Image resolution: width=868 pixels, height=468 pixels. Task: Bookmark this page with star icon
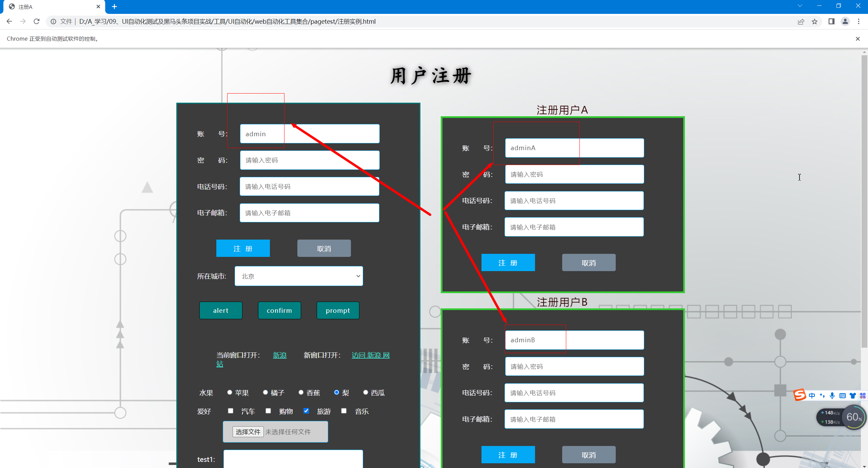(814, 22)
